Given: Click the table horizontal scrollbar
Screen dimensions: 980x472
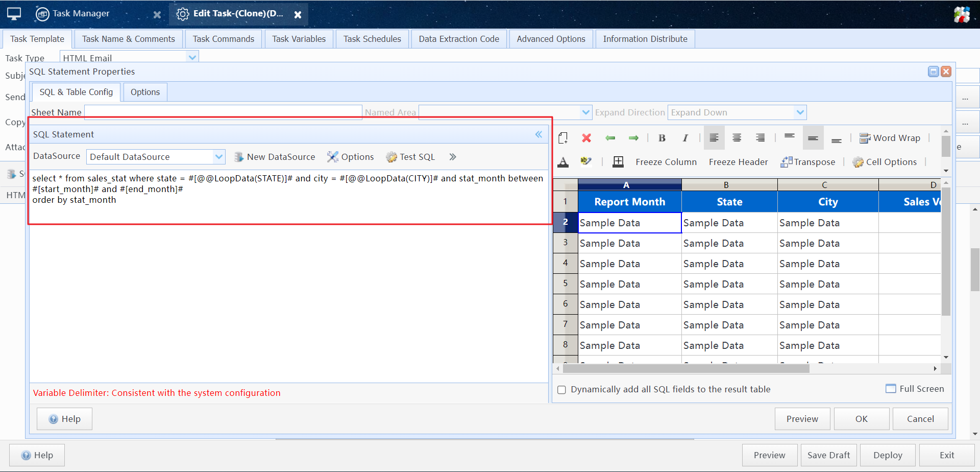Looking at the screenshot, I should [x=686, y=368].
